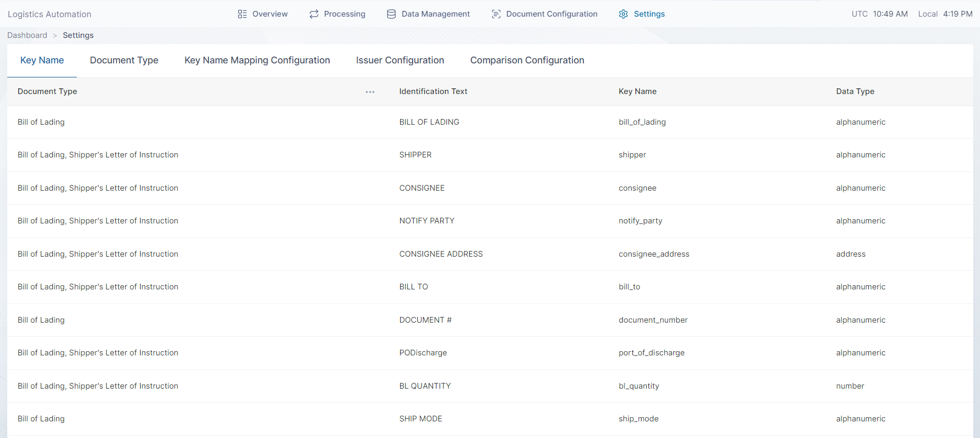This screenshot has height=438, width=980.
Task: Sort by Identification Text column header
Action: (433, 91)
